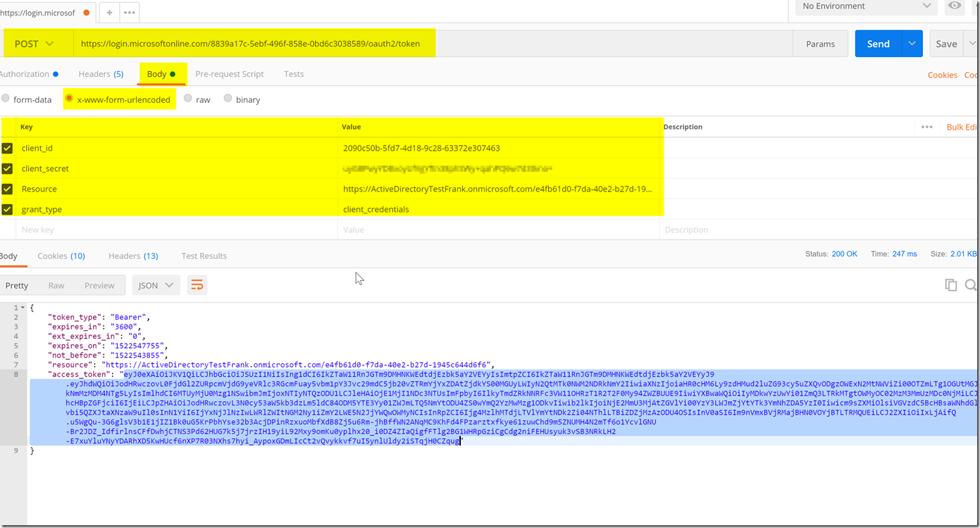Click the Save button

pos(946,44)
